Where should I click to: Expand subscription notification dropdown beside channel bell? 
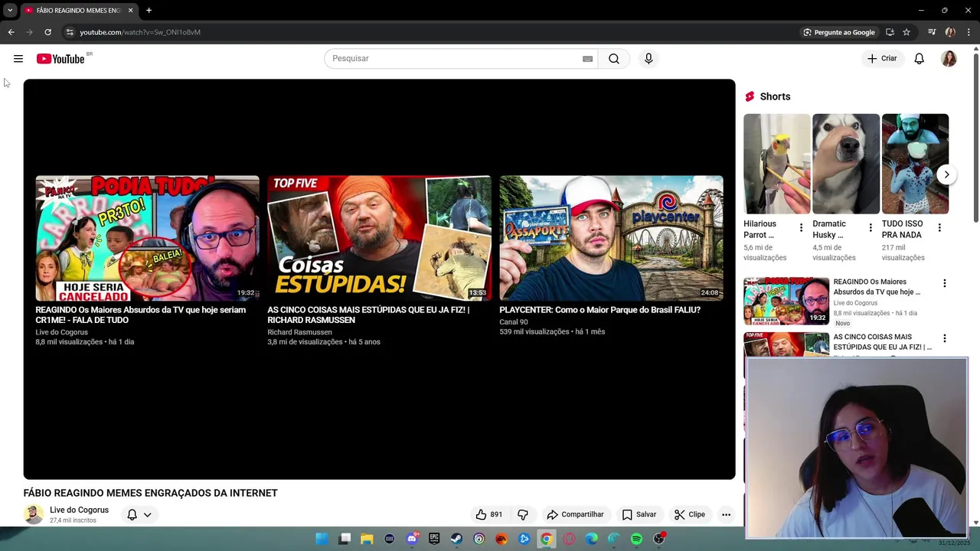tap(147, 515)
